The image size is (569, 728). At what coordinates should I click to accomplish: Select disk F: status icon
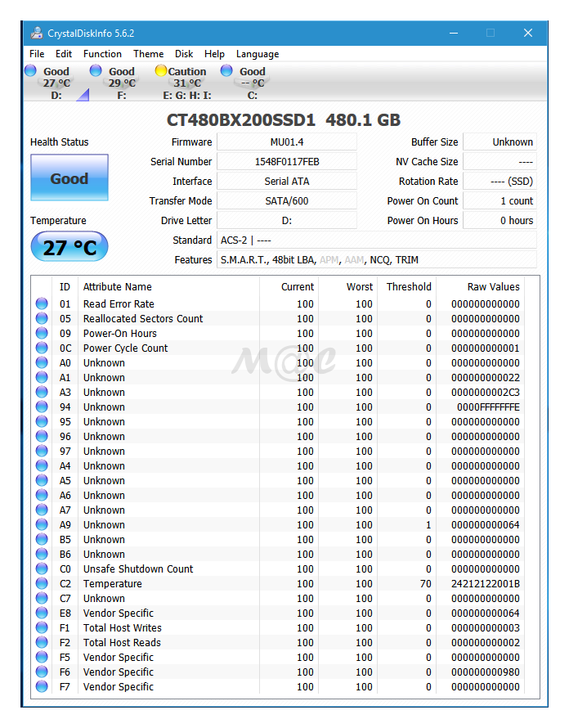point(96,70)
